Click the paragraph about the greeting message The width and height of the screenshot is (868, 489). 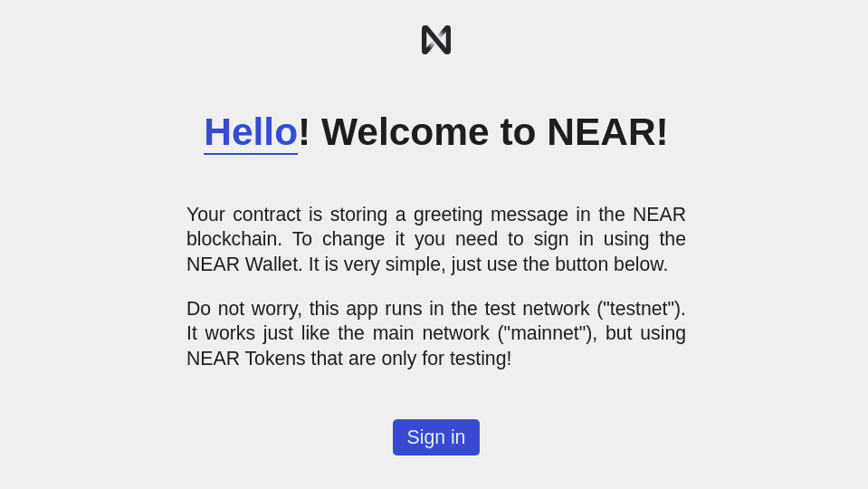436,239
